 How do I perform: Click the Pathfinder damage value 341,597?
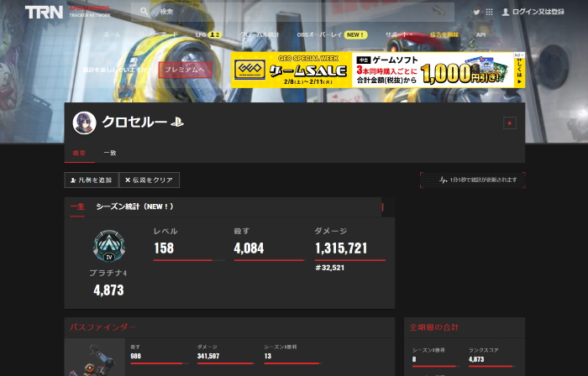[x=208, y=356]
